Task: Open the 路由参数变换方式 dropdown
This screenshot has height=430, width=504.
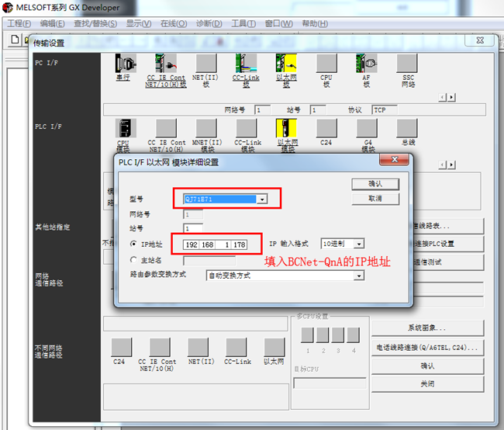Action: pos(359,276)
